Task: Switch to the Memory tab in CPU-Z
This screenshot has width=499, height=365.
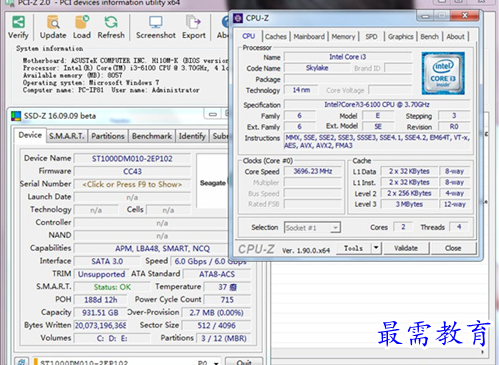Action: (343, 37)
